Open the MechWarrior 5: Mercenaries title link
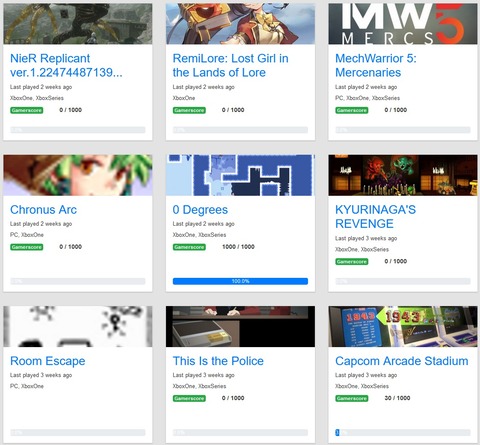480x445 pixels. [x=376, y=65]
